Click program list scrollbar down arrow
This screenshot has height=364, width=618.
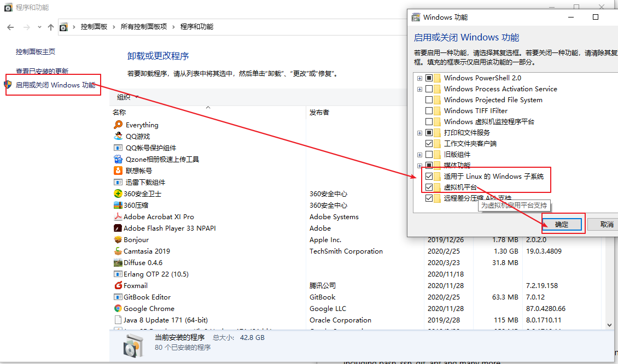[x=610, y=325]
